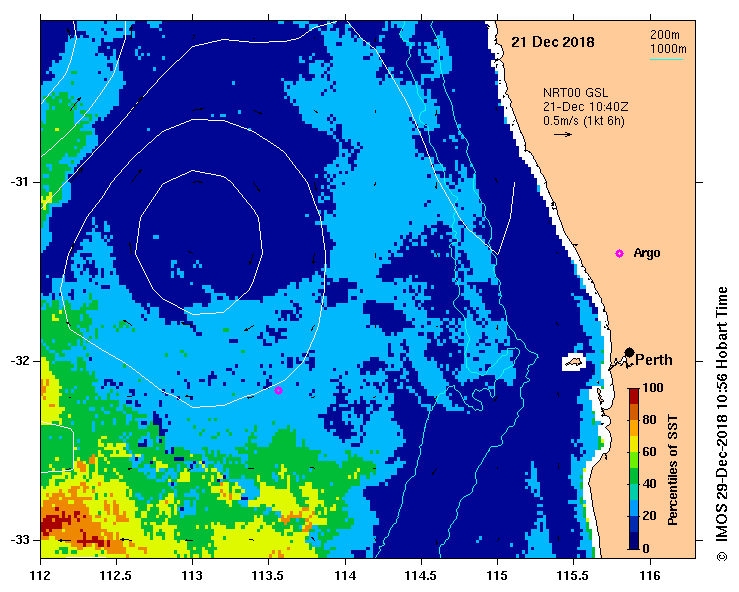Viewport: 739px width, 592px height.
Task: Click the longitude label '113.5'
Action: click(x=269, y=576)
